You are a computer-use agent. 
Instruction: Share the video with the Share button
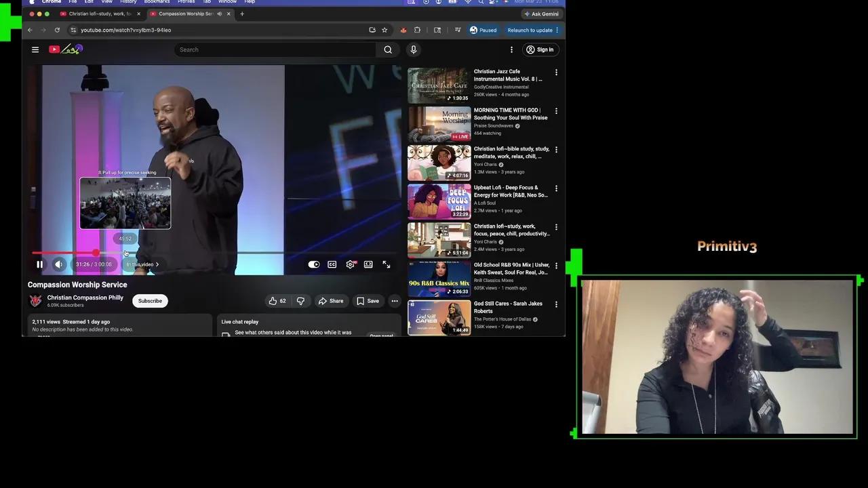tap(332, 301)
